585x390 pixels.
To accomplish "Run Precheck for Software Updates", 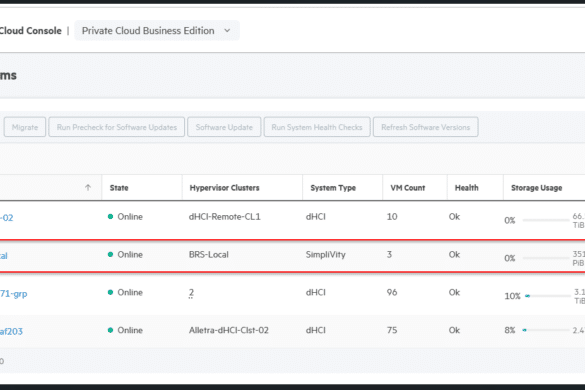I will point(117,127).
